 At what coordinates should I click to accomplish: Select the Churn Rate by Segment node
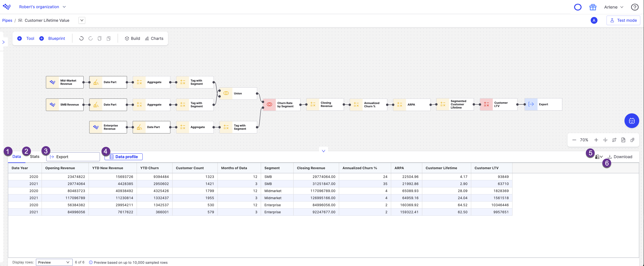pos(282,105)
